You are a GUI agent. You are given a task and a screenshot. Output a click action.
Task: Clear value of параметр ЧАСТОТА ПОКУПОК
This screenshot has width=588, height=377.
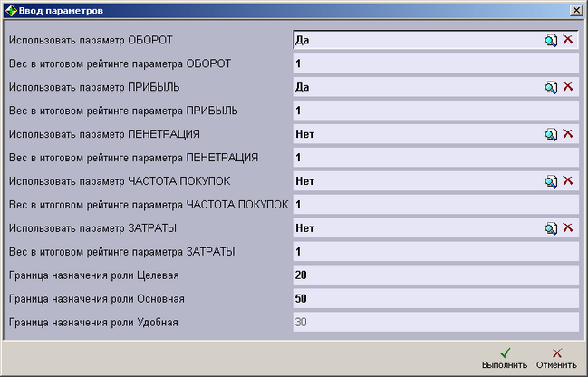[x=568, y=181]
